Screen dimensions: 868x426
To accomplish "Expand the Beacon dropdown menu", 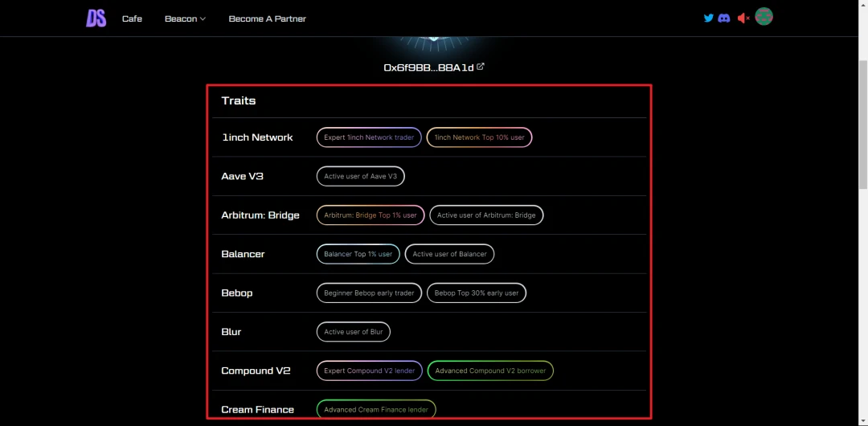I will [185, 18].
